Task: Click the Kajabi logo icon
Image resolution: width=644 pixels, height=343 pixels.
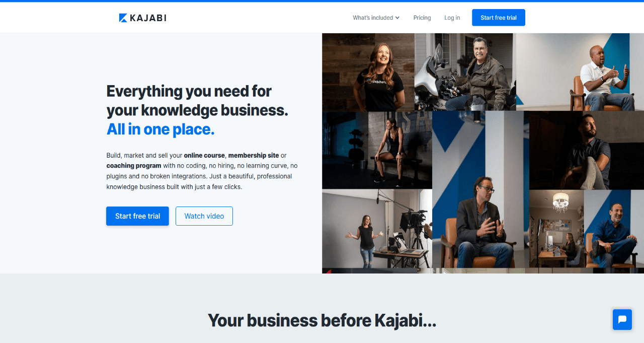Action: click(x=123, y=18)
